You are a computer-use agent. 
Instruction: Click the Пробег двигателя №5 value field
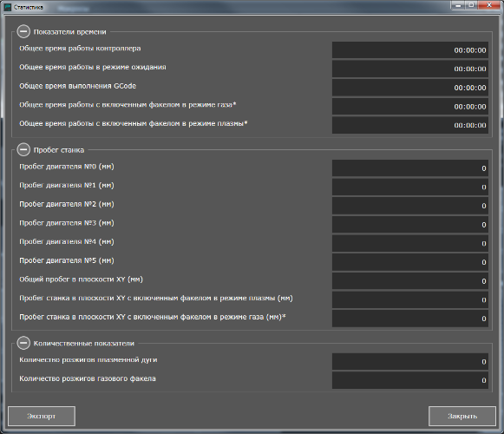[x=410, y=262]
